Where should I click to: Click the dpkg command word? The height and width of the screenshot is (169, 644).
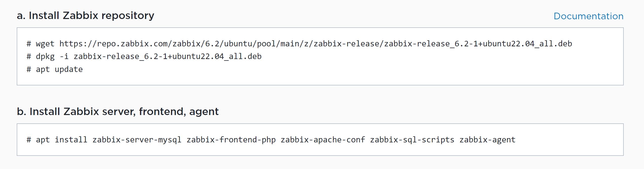(x=45, y=57)
